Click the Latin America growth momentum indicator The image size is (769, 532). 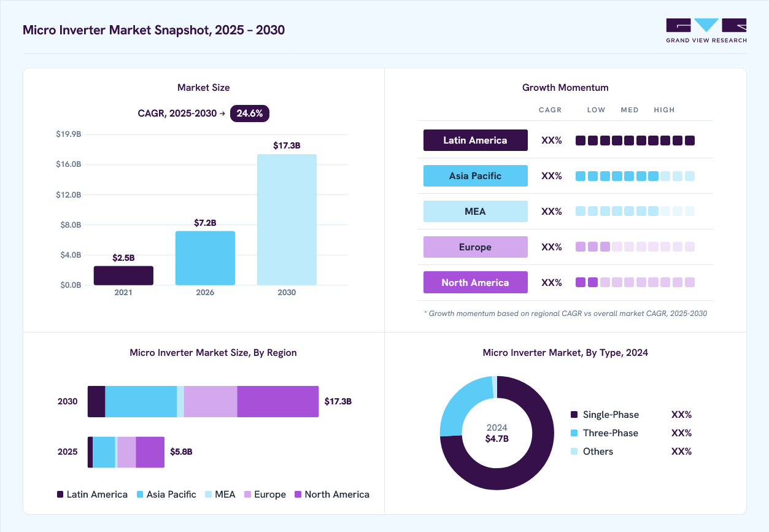click(x=635, y=141)
